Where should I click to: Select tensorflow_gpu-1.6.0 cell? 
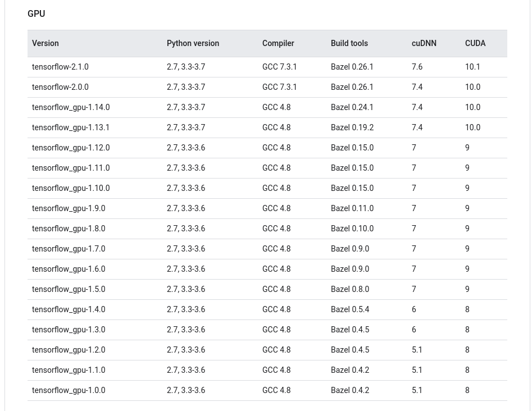click(x=69, y=269)
